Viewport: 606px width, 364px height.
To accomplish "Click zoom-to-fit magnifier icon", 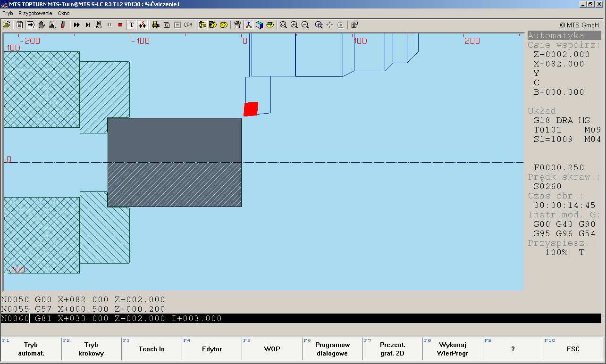I will [x=283, y=25].
